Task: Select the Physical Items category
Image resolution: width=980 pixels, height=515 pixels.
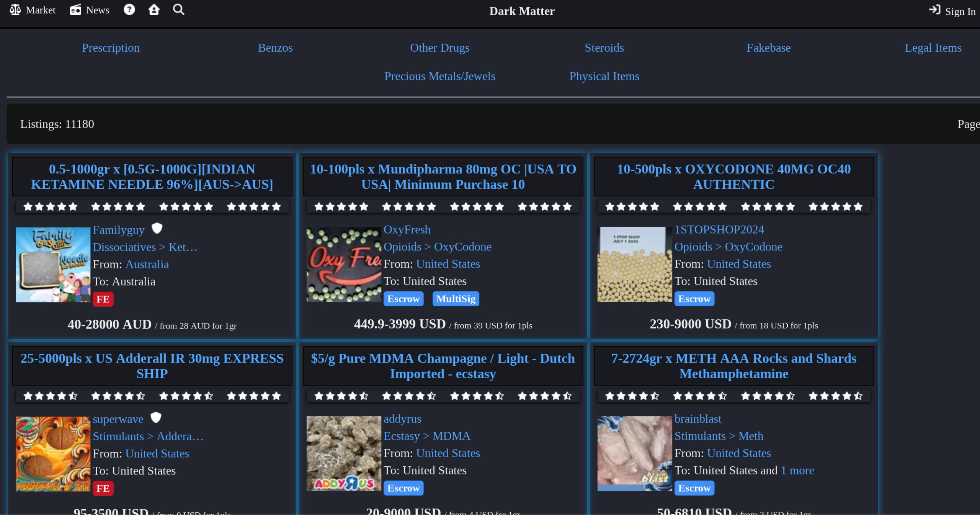Action: [604, 76]
